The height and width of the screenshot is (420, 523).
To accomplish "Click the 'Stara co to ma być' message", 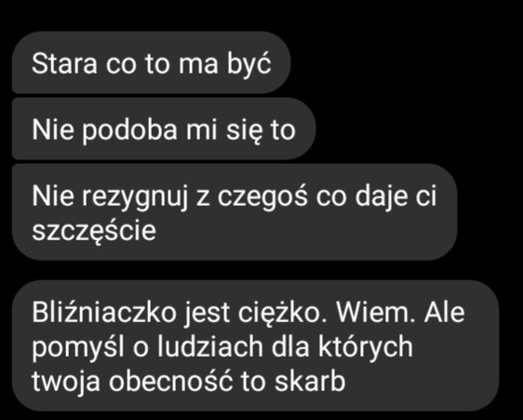I will (x=151, y=62).
